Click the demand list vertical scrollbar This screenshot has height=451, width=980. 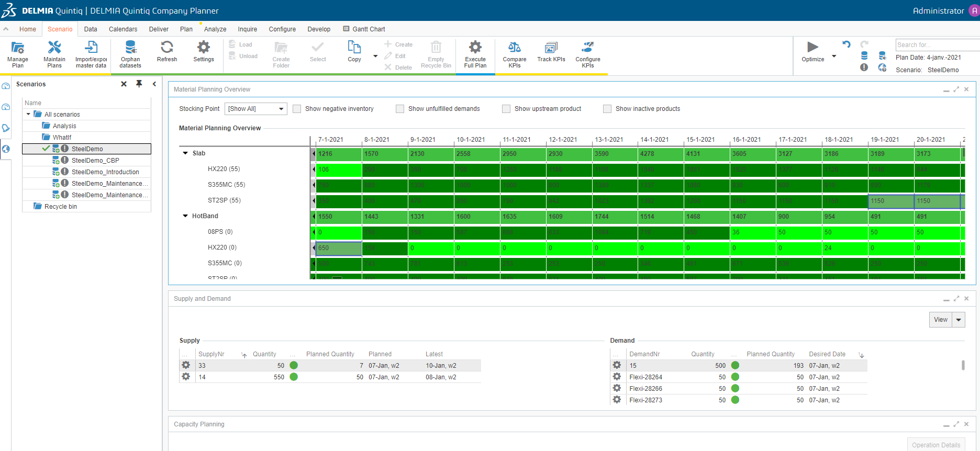tap(963, 365)
